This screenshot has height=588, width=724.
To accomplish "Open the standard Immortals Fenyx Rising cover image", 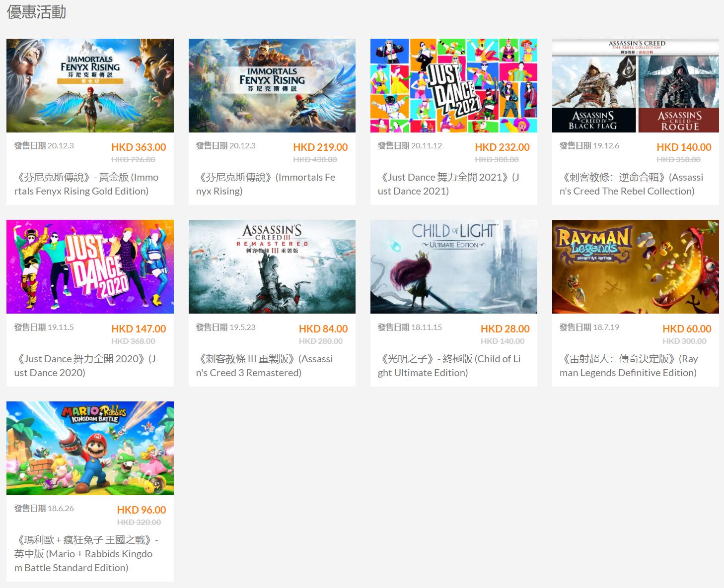I will click(272, 85).
